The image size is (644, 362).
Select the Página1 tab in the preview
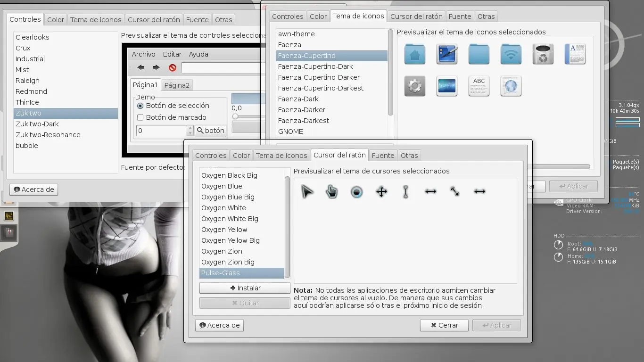(145, 85)
